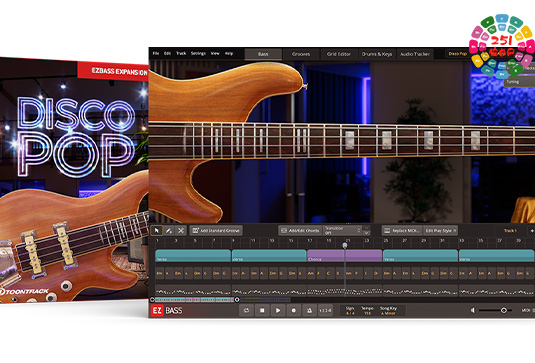Click the timeline overview scrollbar
535x363 pixels.
click(x=194, y=300)
